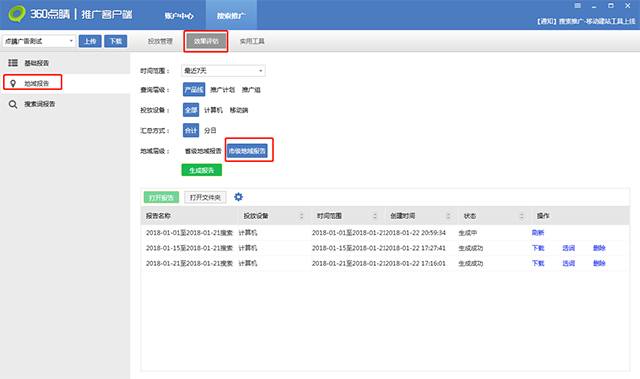Click 生成成功 status in 17:27:41 row
Image resolution: width=640 pixels, height=379 pixels.
tap(471, 248)
